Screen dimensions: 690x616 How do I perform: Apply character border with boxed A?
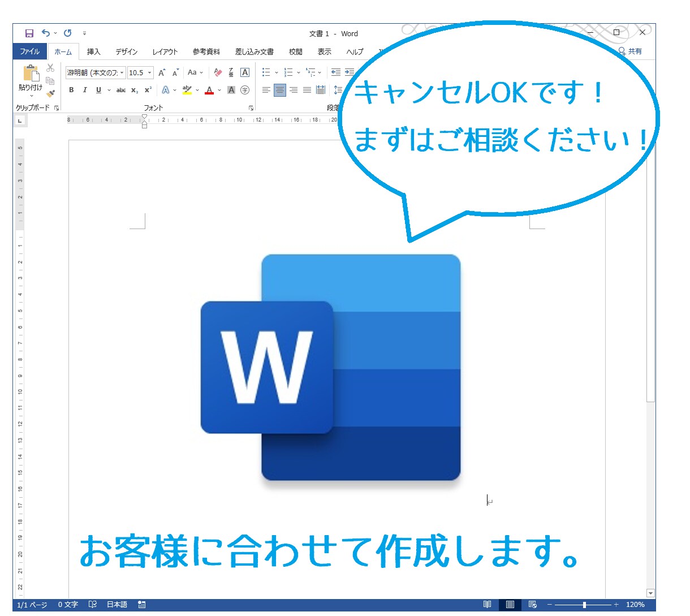pyautogui.click(x=245, y=72)
